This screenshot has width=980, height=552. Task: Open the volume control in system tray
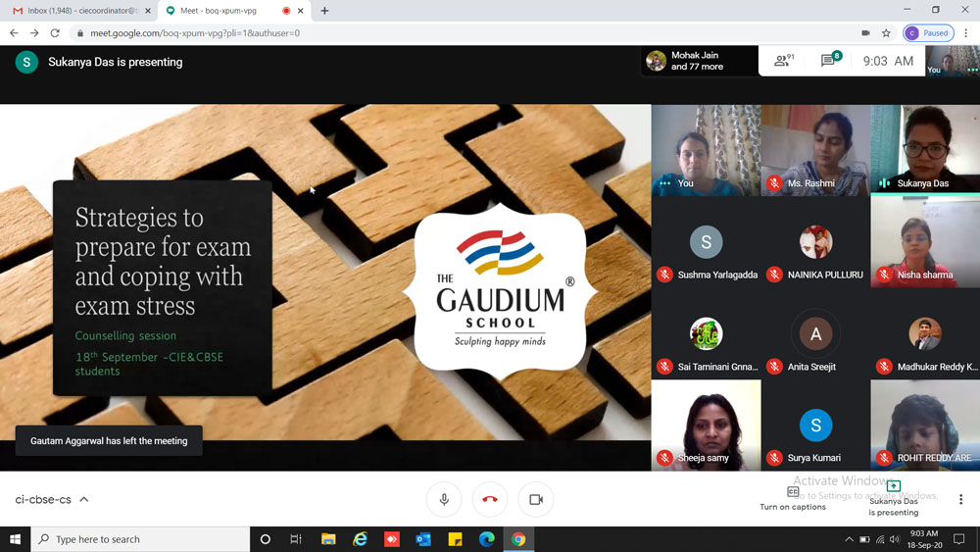pos(895,539)
